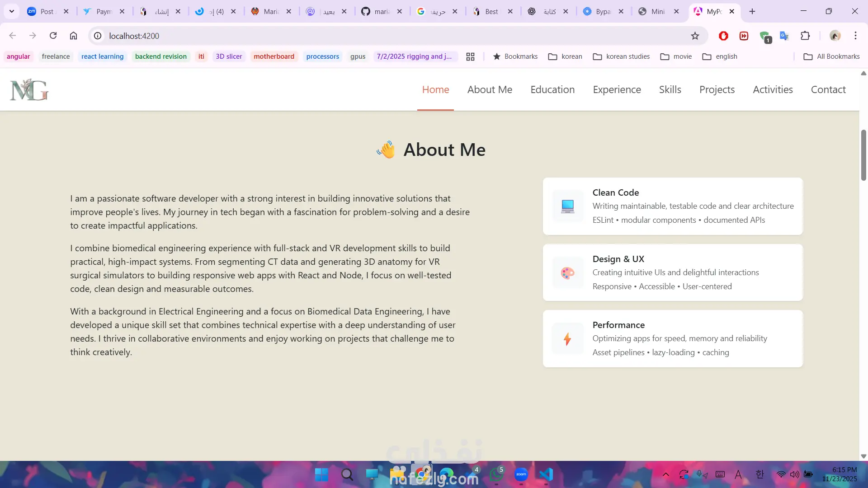The image size is (868, 488).
Task: Reload the page with refresh icon
Action: tap(53, 36)
